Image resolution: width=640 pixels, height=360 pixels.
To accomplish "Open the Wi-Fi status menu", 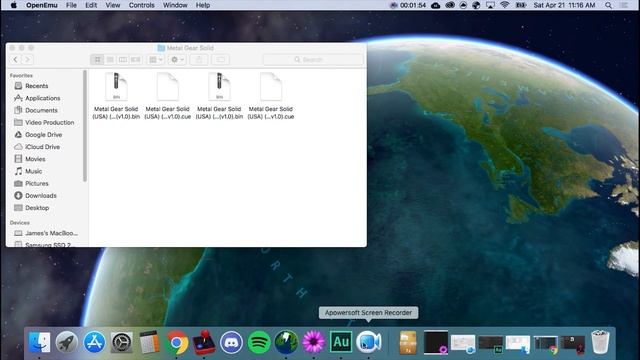I will (x=505, y=5).
